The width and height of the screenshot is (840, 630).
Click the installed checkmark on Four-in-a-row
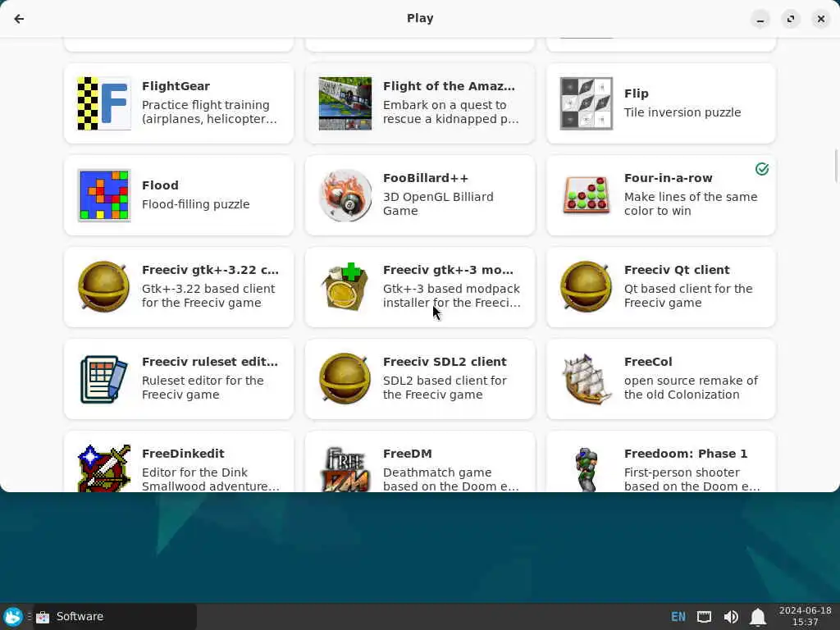[762, 169]
